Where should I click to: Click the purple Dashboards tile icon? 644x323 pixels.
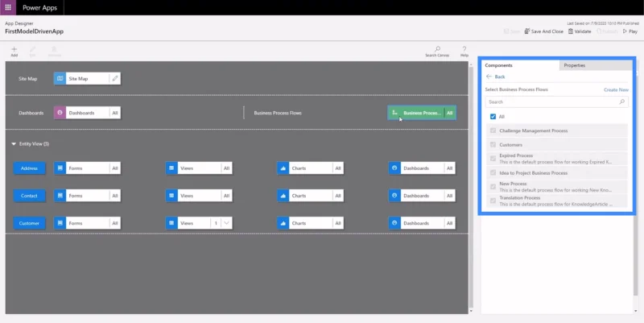60,113
